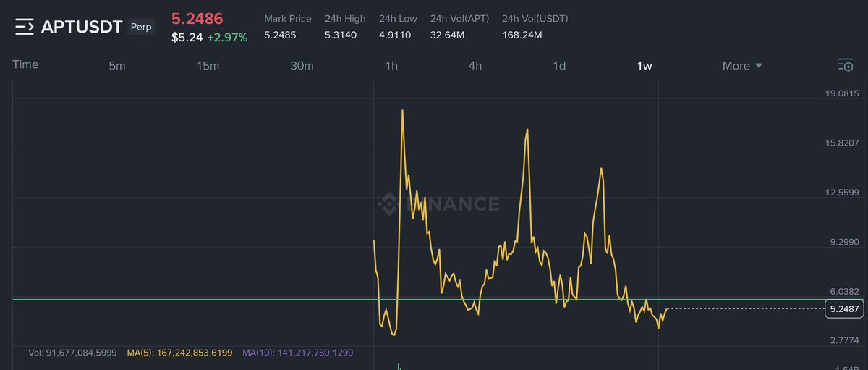Select the 1w interval tab
868x370 pixels.
pos(644,66)
